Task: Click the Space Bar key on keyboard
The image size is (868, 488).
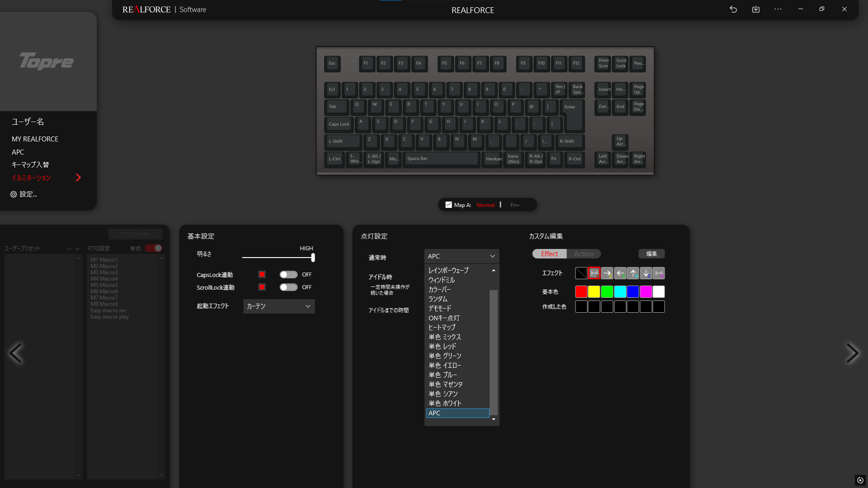Action: (441, 159)
